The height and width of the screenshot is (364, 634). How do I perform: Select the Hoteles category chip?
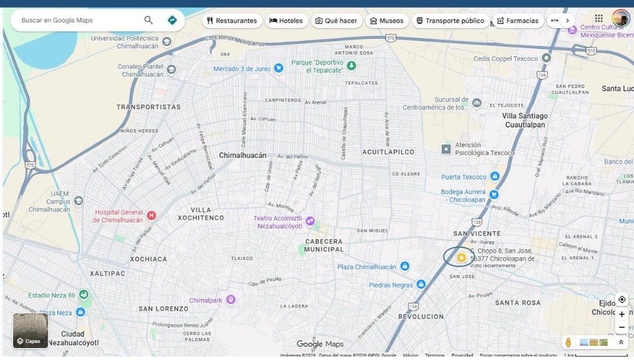click(x=286, y=21)
